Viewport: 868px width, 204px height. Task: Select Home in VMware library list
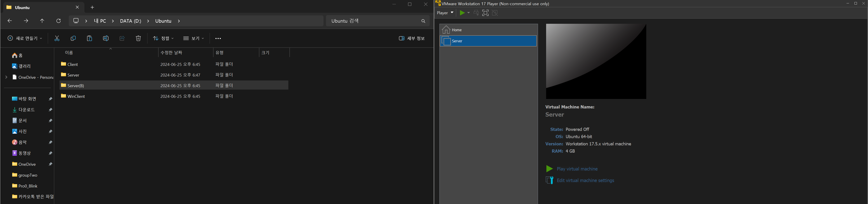coord(488,30)
